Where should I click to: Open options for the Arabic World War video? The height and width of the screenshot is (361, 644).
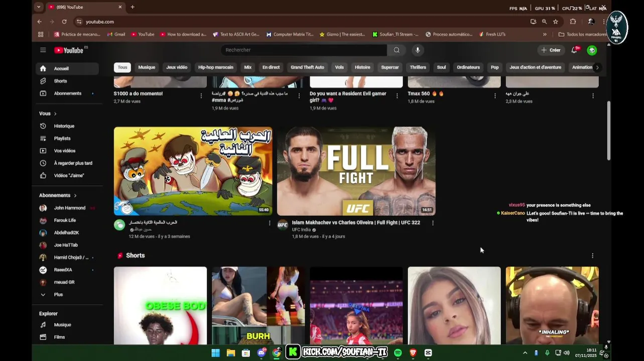(x=270, y=223)
